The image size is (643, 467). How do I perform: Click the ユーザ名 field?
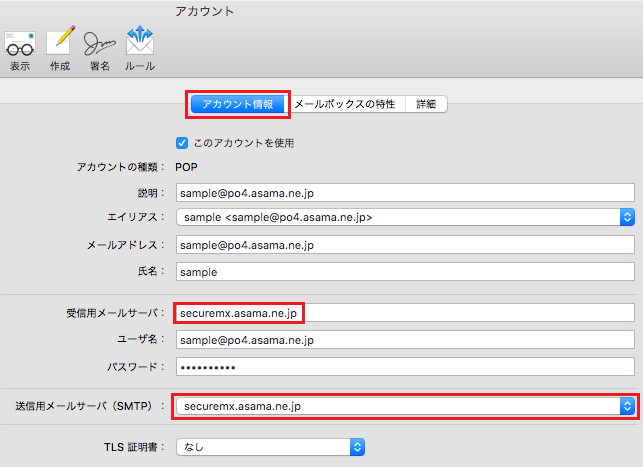coord(405,340)
